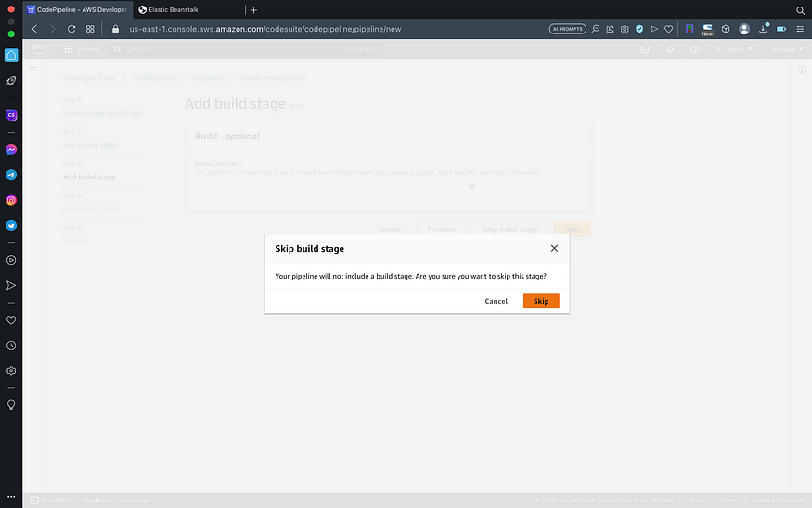Screen dimensions: 812x508
Task: Open AWS notifications bell
Action: pos(670,49)
